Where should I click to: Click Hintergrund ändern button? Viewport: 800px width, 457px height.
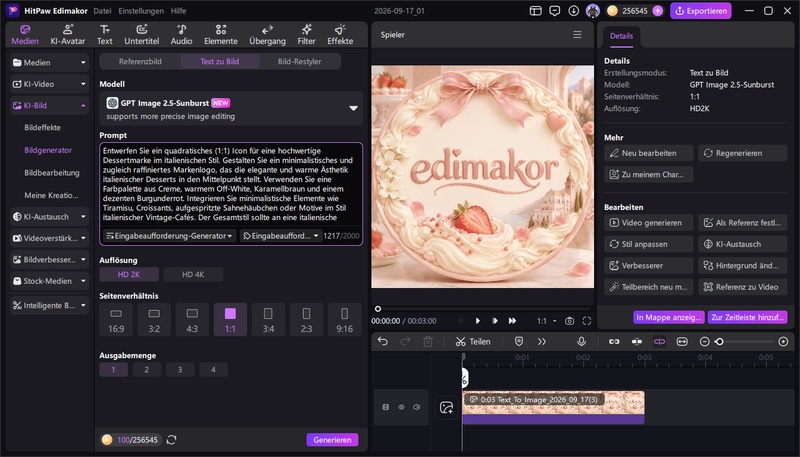(x=742, y=266)
